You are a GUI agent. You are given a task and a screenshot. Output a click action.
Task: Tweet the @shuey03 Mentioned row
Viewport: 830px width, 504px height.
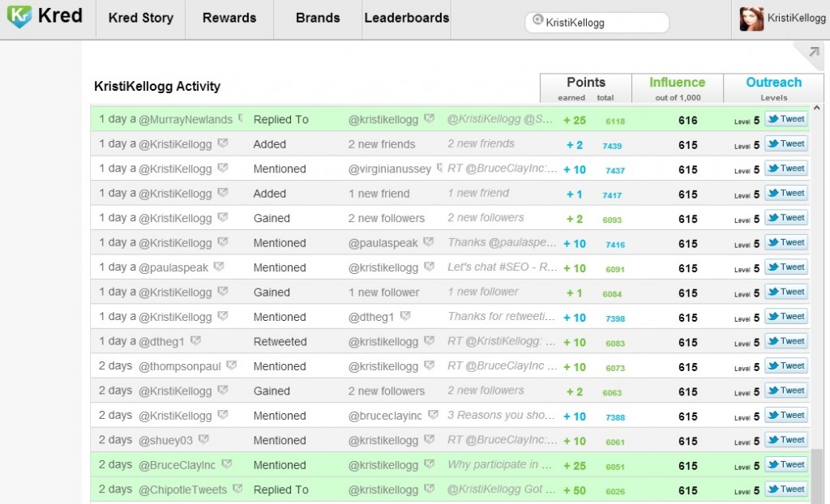[x=786, y=440]
